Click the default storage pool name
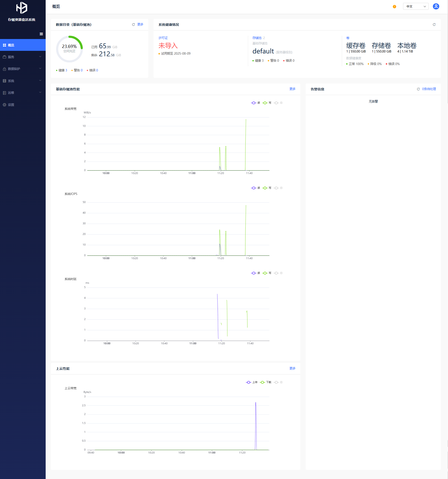The image size is (448, 479). click(263, 51)
